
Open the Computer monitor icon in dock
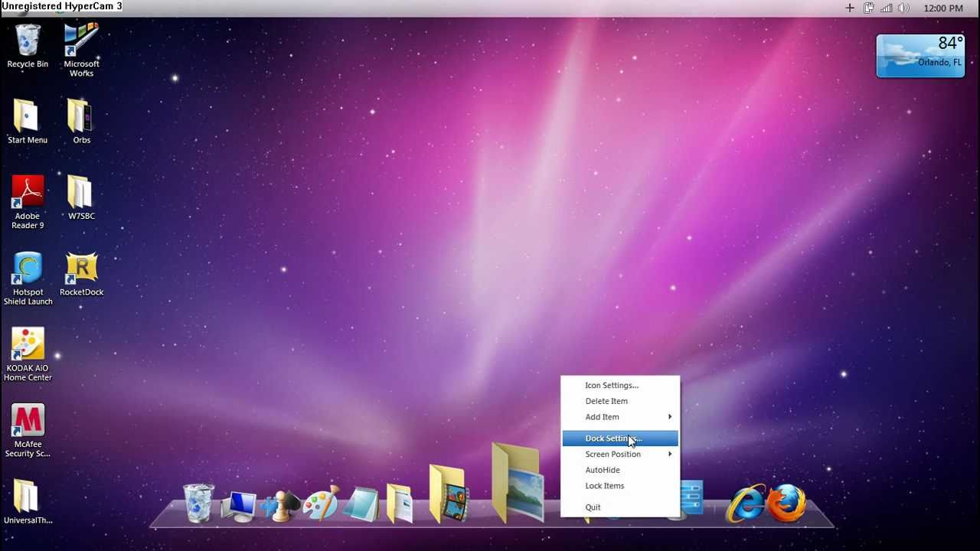tap(239, 505)
